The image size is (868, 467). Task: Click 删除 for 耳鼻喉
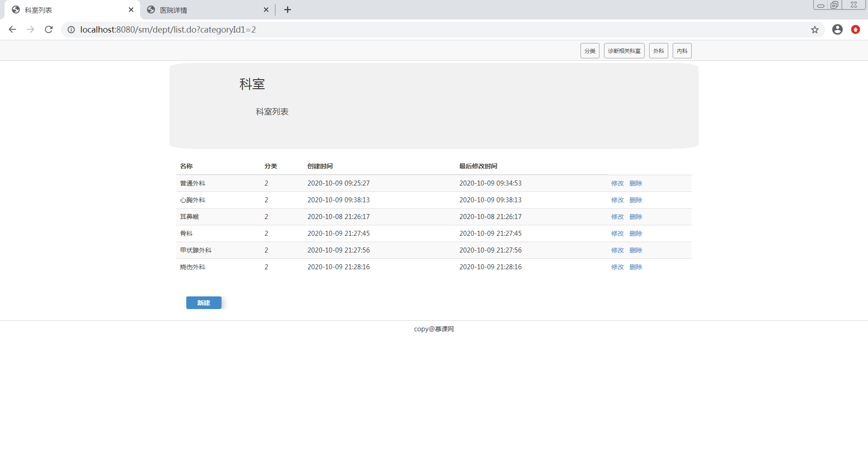(636, 217)
